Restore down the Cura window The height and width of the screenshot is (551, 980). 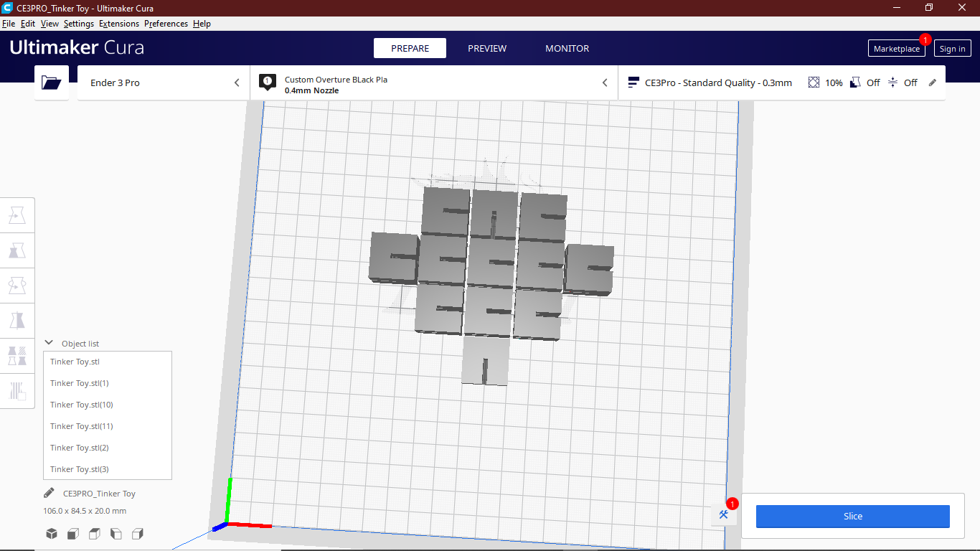pyautogui.click(x=929, y=7)
